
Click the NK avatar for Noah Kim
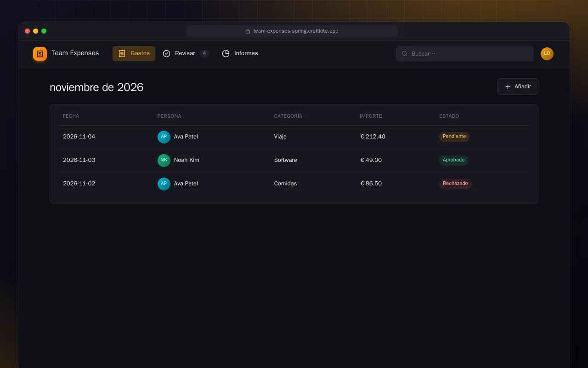click(164, 161)
